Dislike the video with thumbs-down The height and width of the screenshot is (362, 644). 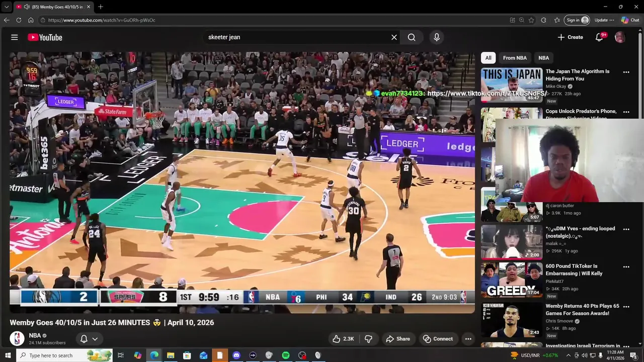click(x=368, y=339)
